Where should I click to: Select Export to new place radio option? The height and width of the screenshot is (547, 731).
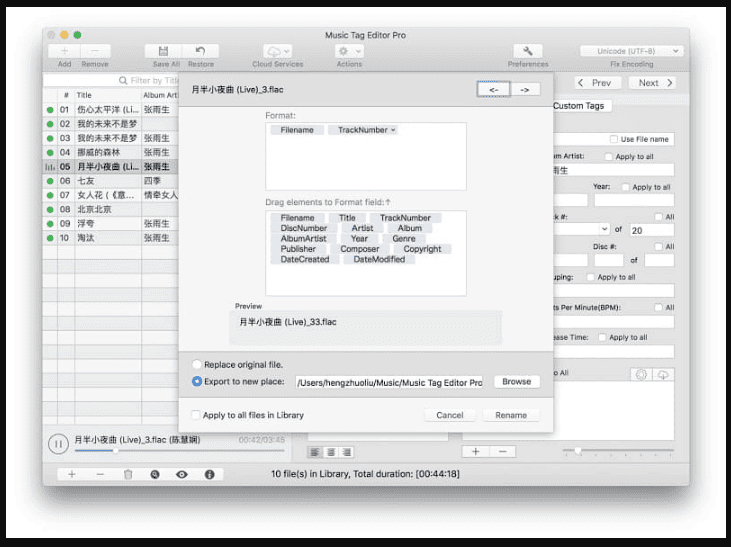(197, 381)
